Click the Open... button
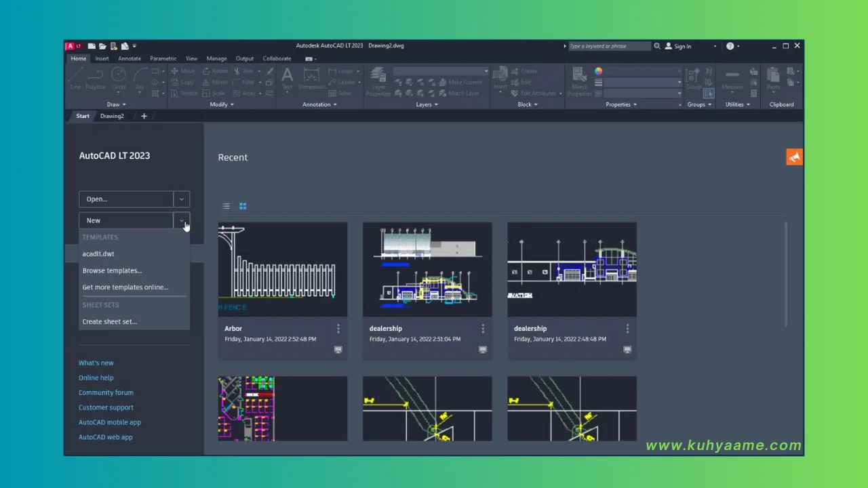This screenshot has width=868, height=488. tap(126, 199)
